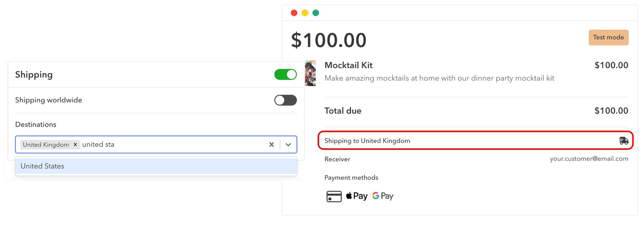Viewport: 644px width, 228px height.
Task: Open the destinations dropdown chevron
Action: pos(288,144)
